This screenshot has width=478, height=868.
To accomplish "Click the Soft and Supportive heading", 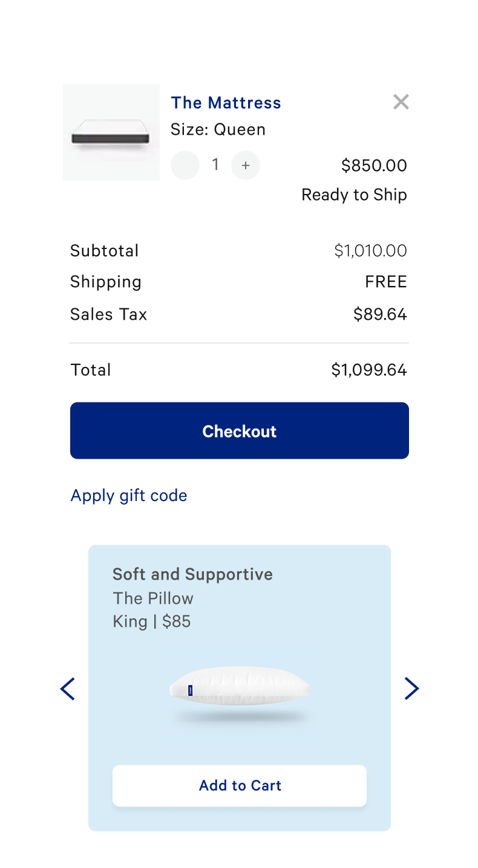I will (192, 574).
